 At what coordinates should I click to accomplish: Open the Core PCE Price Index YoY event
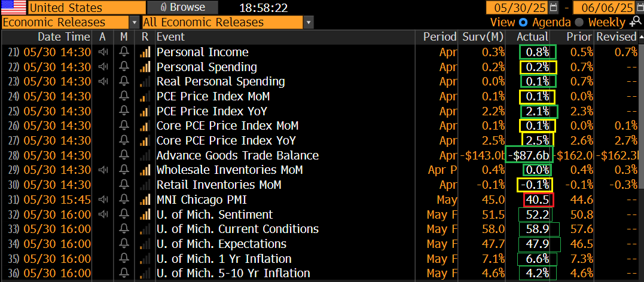coord(226,140)
